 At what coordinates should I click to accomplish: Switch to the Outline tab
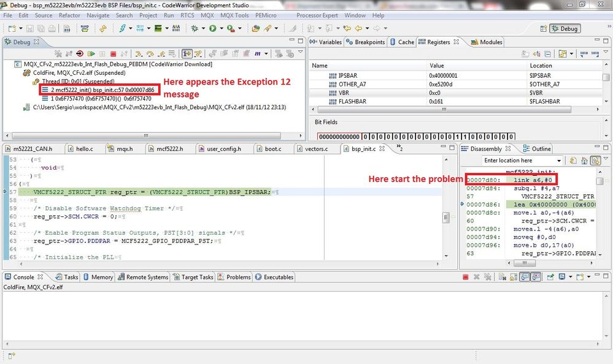tap(537, 148)
